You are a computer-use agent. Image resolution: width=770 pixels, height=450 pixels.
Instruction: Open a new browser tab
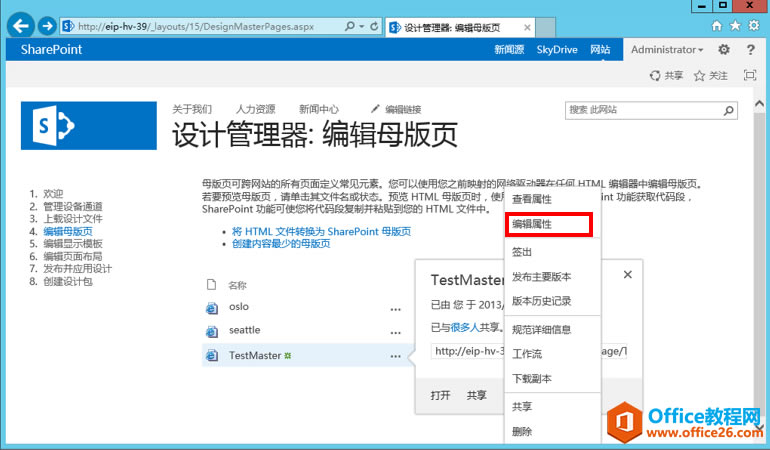point(546,28)
